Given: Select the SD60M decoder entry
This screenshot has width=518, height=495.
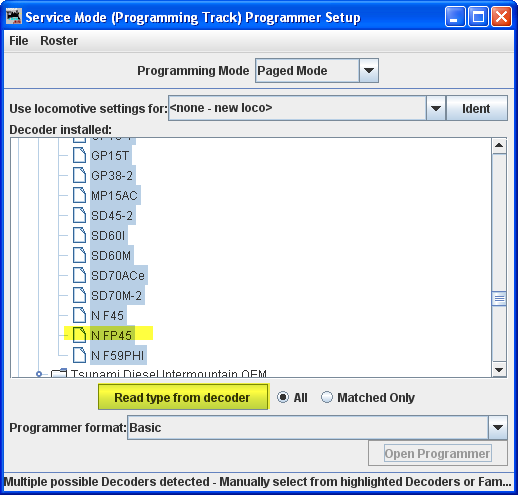Looking at the screenshot, I should coord(111,256).
